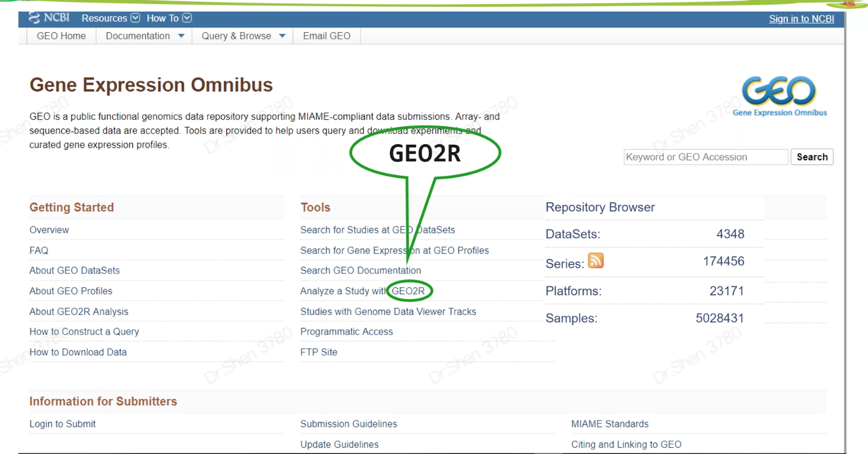Click the Gene Expression Omnibus page heading
The height and width of the screenshot is (454, 868).
[151, 85]
